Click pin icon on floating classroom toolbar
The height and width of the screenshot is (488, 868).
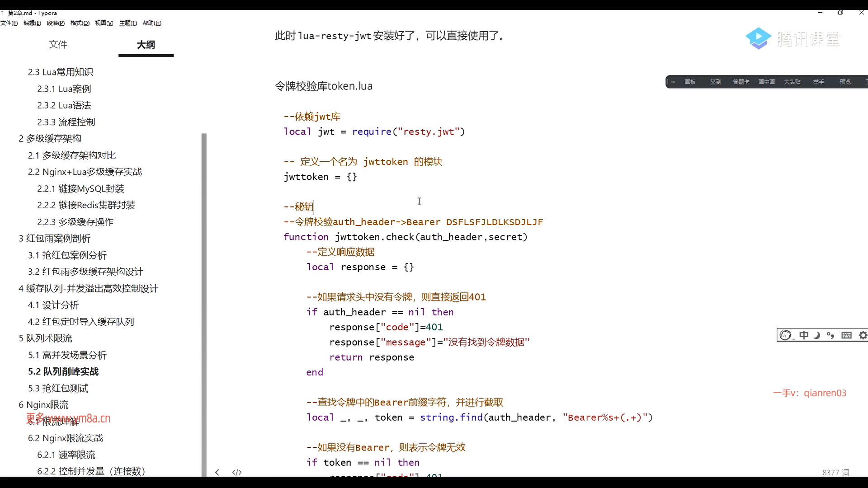click(672, 82)
